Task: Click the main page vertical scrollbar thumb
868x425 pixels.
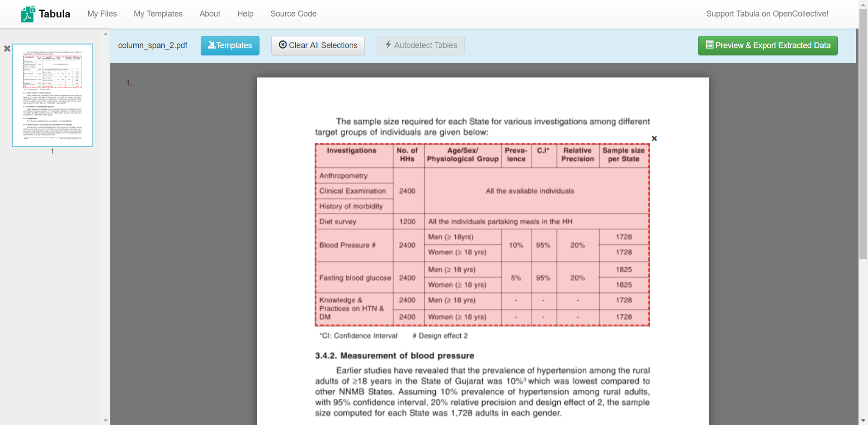Action: coord(863,135)
